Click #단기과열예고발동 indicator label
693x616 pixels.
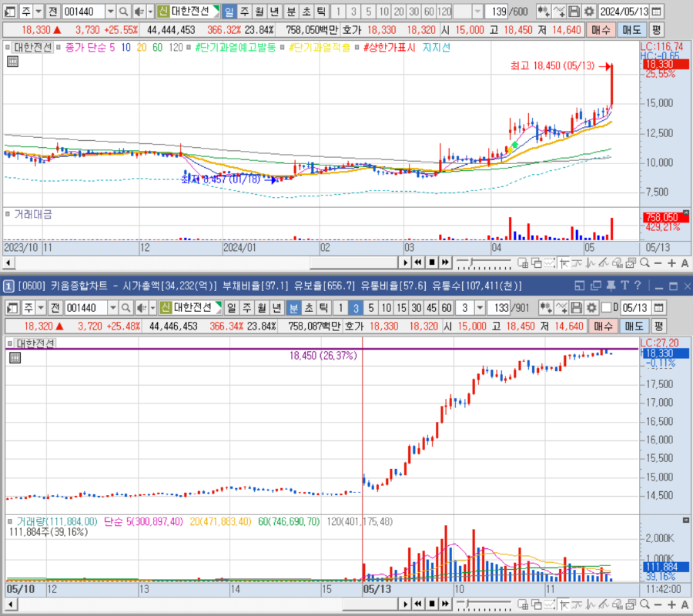[x=235, y=47]
